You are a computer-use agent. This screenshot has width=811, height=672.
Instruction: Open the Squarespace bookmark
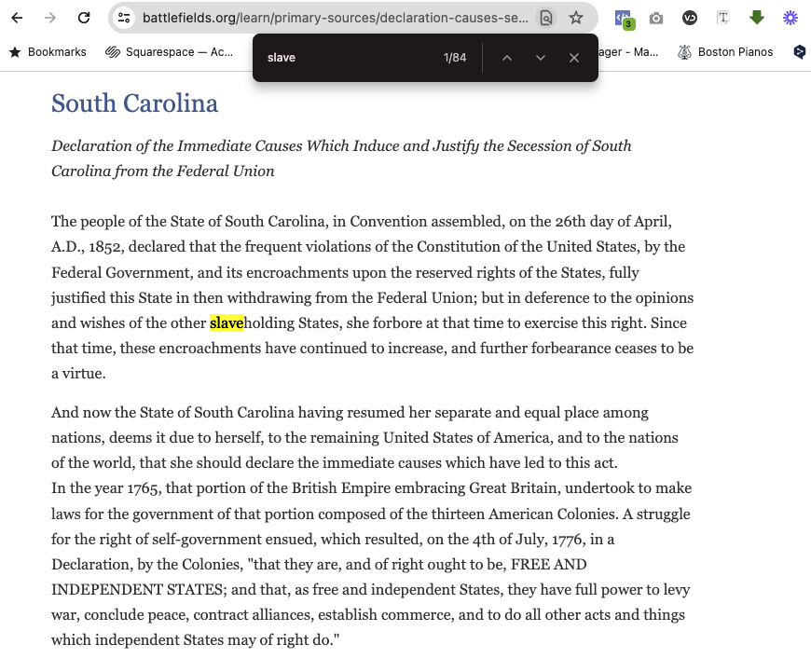coord(170,52)
